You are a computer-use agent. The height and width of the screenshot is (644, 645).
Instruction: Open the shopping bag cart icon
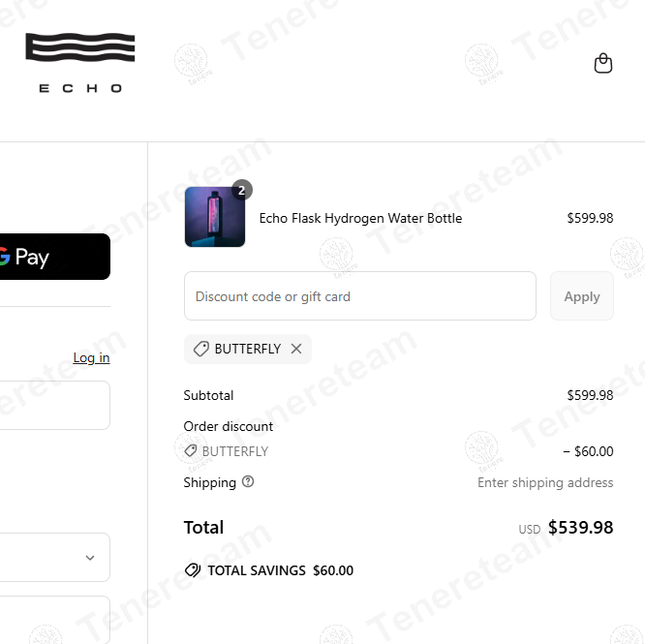coord(602,64)
